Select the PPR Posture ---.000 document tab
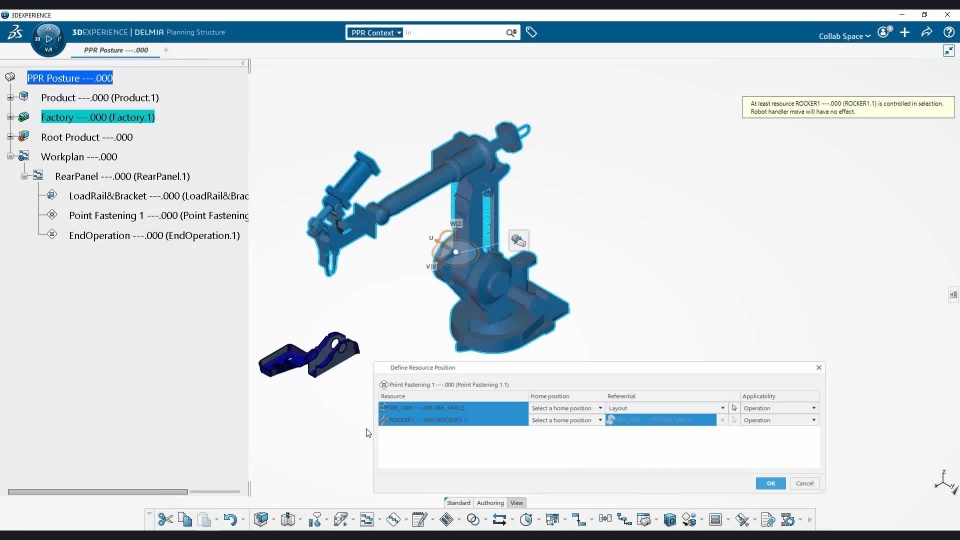Image resolution: width=960 pixels, height=540 pixels. [x=116, y=50]
